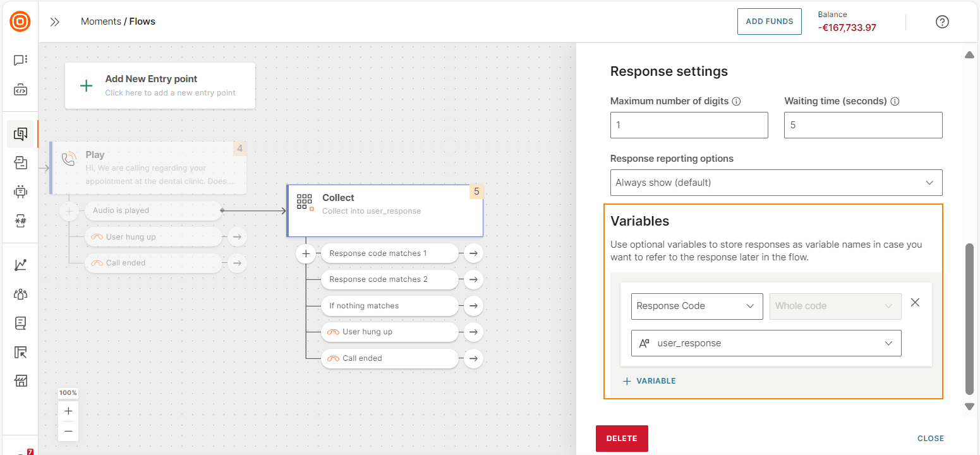This screenshot has width=980, height=455.
Task: Click arrow next to If nothing matches
Action: 473,306
